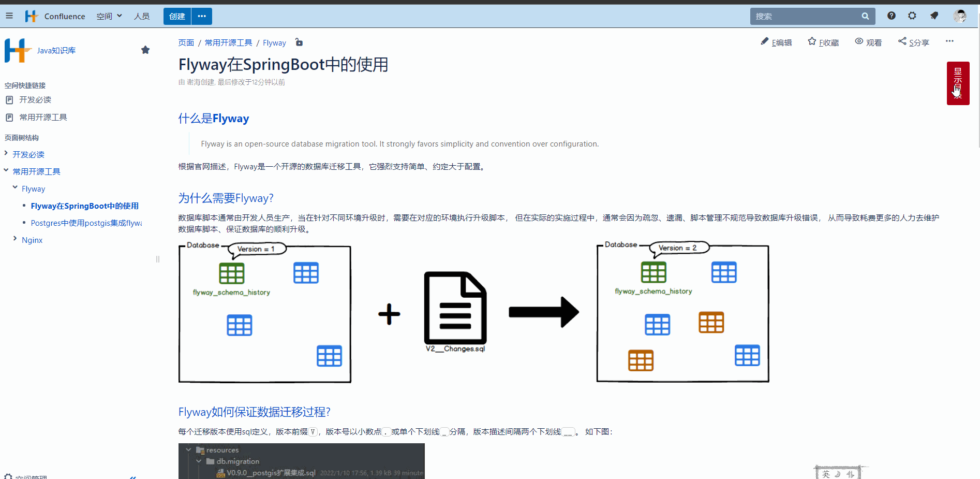Image resolution: width=980 pixels, height=479 pixels.
Task: Open Postgres中使用postgis集成flyway tree item
Action: 86,223
